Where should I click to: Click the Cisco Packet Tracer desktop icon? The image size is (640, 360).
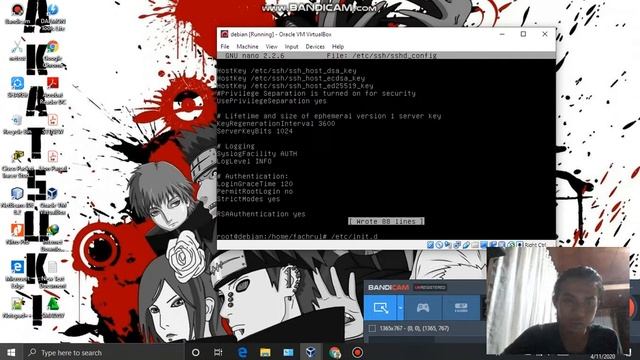(17, 164)
